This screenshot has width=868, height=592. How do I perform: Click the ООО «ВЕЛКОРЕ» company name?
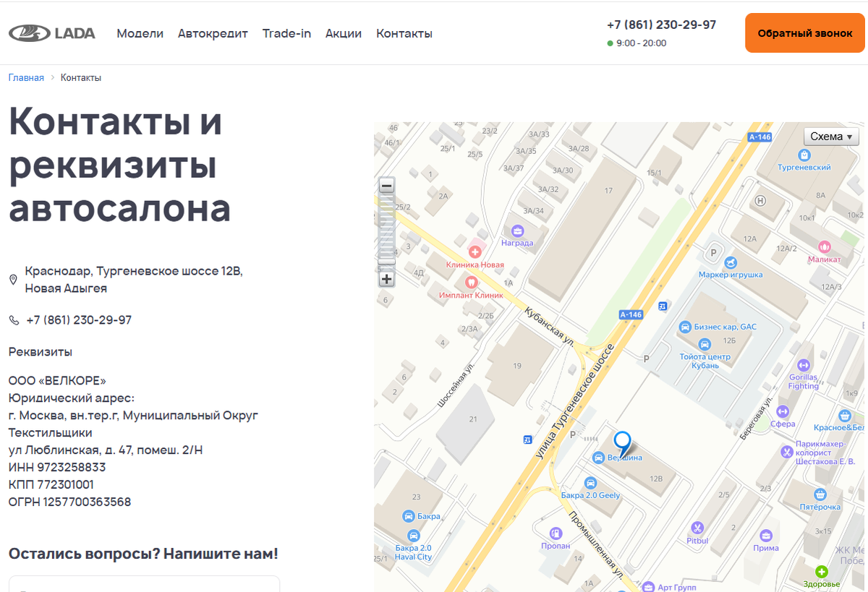point(57,380)
